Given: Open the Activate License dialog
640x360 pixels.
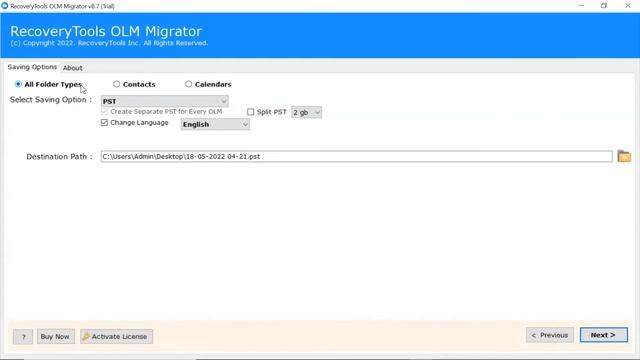Looking at the screenshot, I should pyautogui.click(x=116, y=336).
